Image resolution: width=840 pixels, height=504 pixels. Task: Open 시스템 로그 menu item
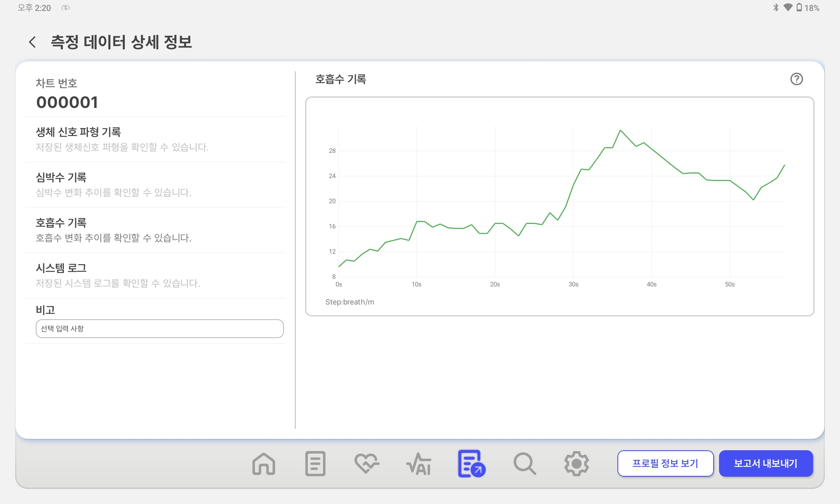coord(155,276)
